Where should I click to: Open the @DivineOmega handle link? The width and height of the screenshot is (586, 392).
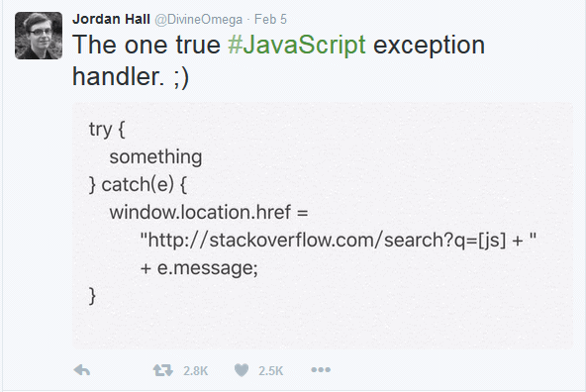tap(198, 20)
